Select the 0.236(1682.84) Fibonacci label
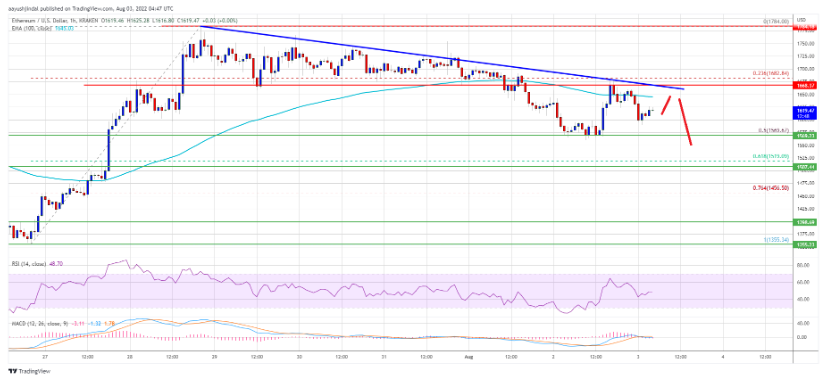Viewport: 823px width, 376px height. pos(772,74)
